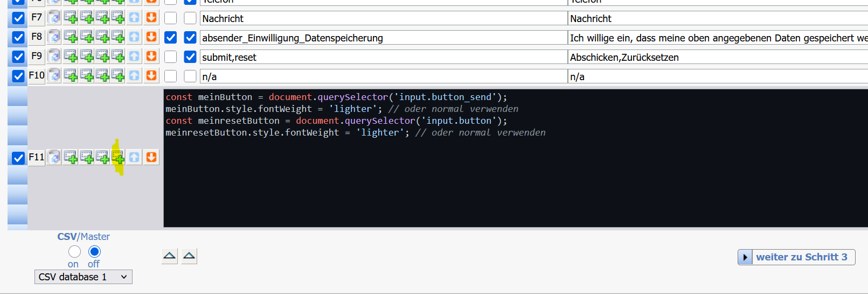Move row F10 down with orange arrow
The height and width of the screenshot is (304, 868).
click(151, 75)
